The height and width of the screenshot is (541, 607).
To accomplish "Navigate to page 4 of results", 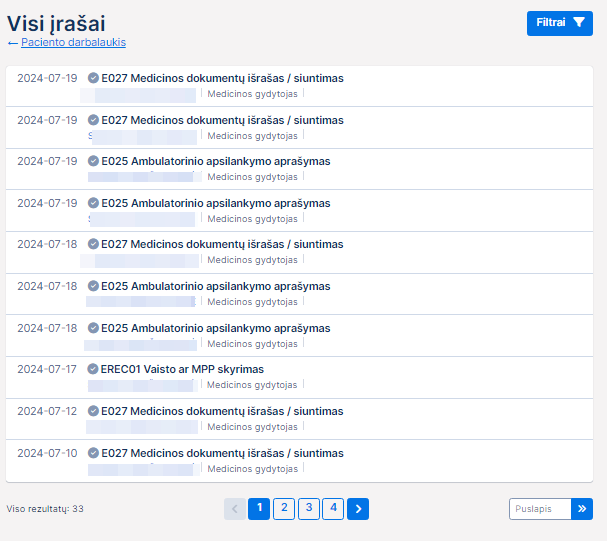I will pos(334,509).
